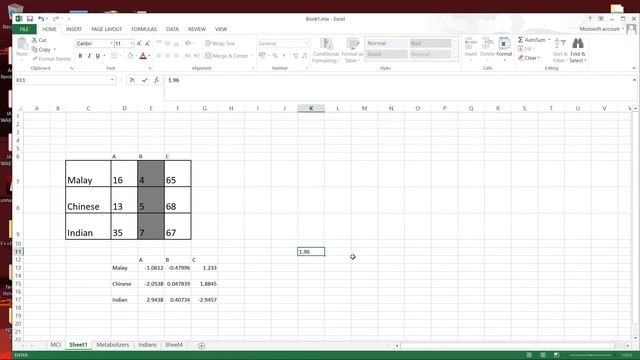The image size is (640, 360).
Task: Switch to Page Break Preview in status bar
Action: click(556, 355)
